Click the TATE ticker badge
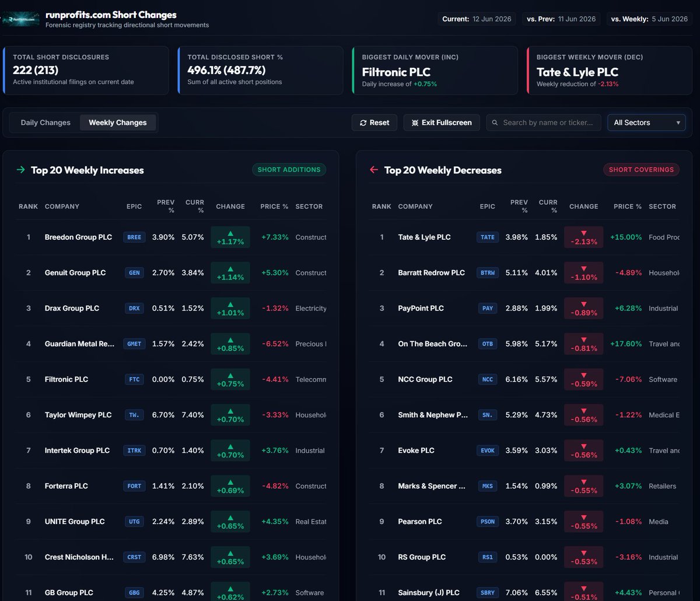The width and height of the screenshot is (700, 601). pos(488,237)
